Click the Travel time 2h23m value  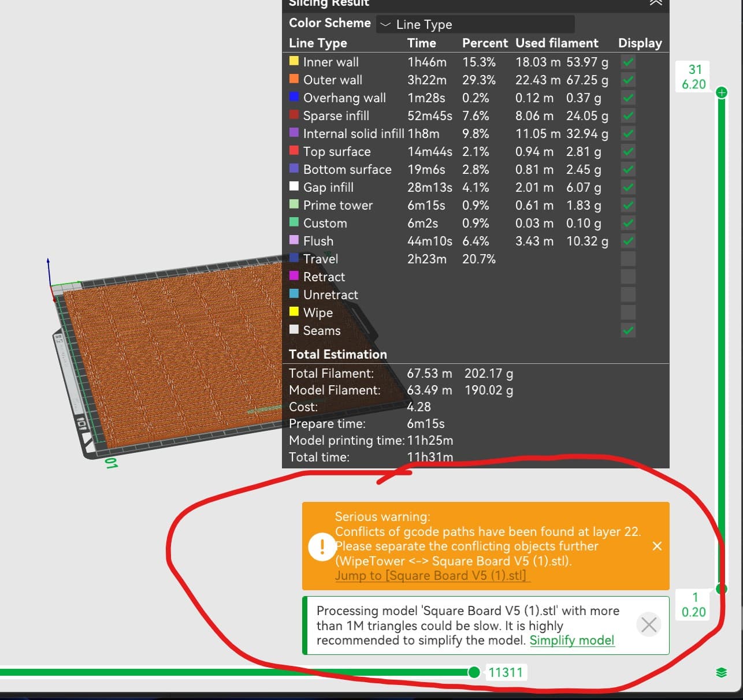click(427, 259)
